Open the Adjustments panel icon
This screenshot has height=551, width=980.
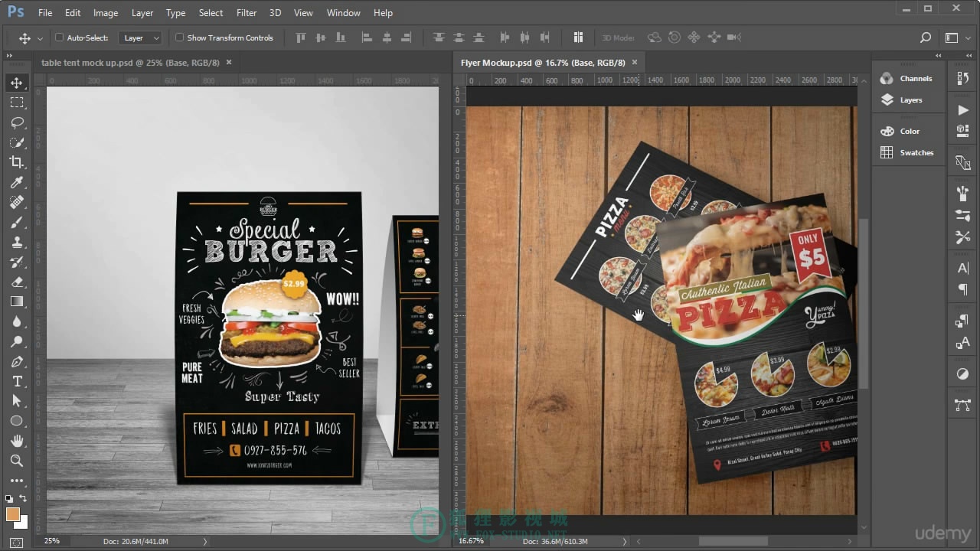pyautogui.click(x=963, y=374)
